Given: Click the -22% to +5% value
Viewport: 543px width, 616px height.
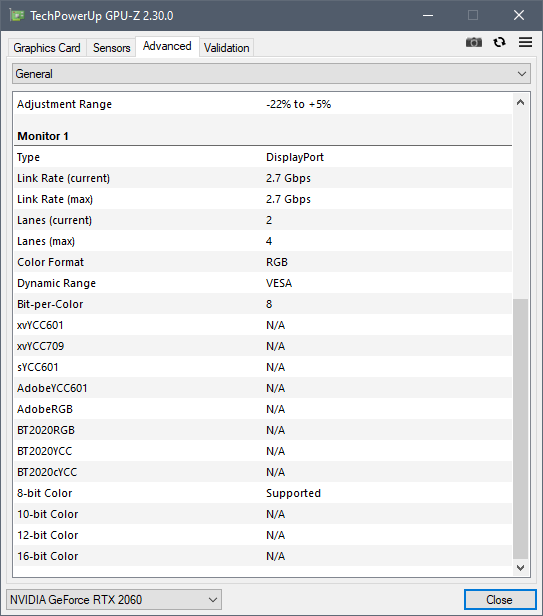Looking at the screenshot, I should click(298, 104).
